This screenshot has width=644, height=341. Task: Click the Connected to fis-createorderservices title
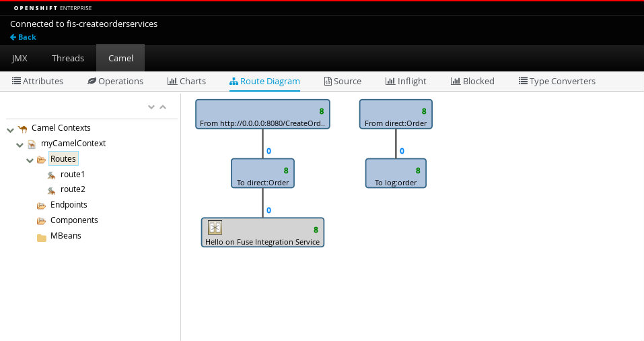click(84, 24)
